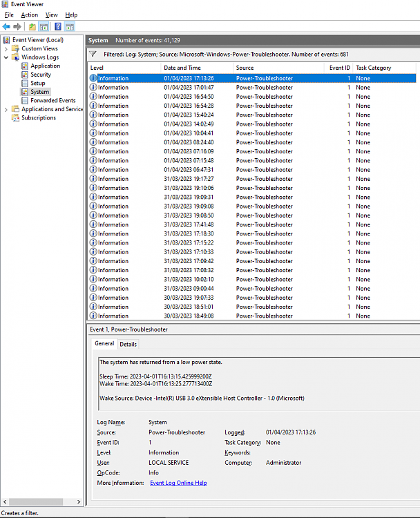Screen dimensions: 420x518
Task: Select the Application log in tree
Action: (45, 66)
